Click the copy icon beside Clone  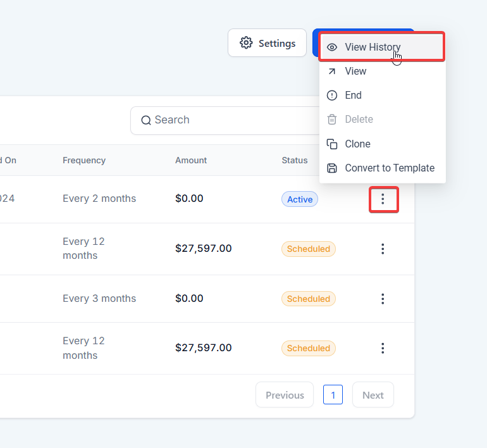(332, 144)
